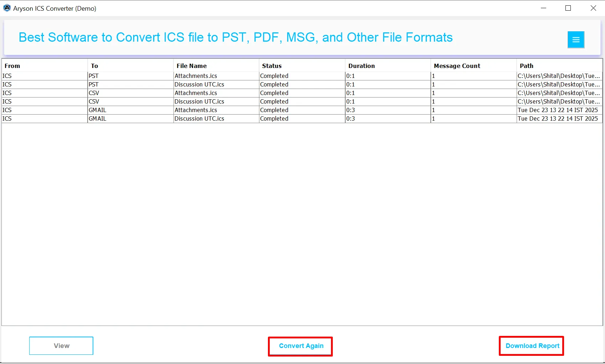Sort the table by the From column

12,65
